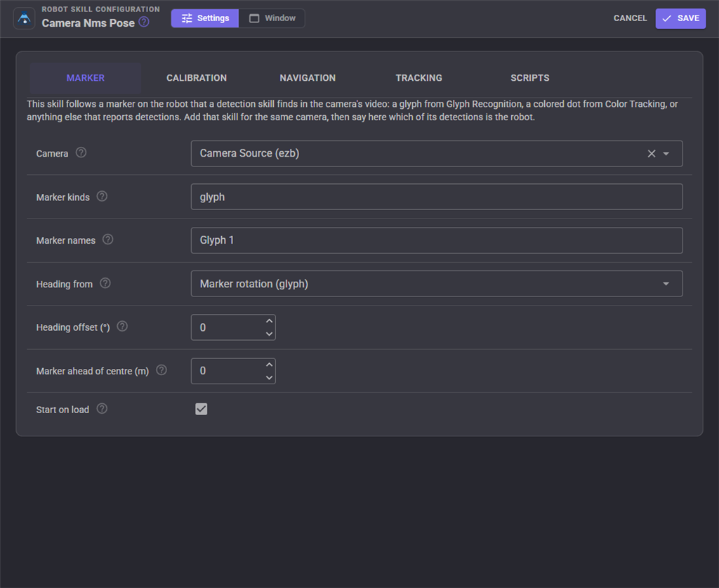Screen dimensions: 719x588
Task: Edit the Marker names text field
Action: pyautogui.click(x=437, y=240)
